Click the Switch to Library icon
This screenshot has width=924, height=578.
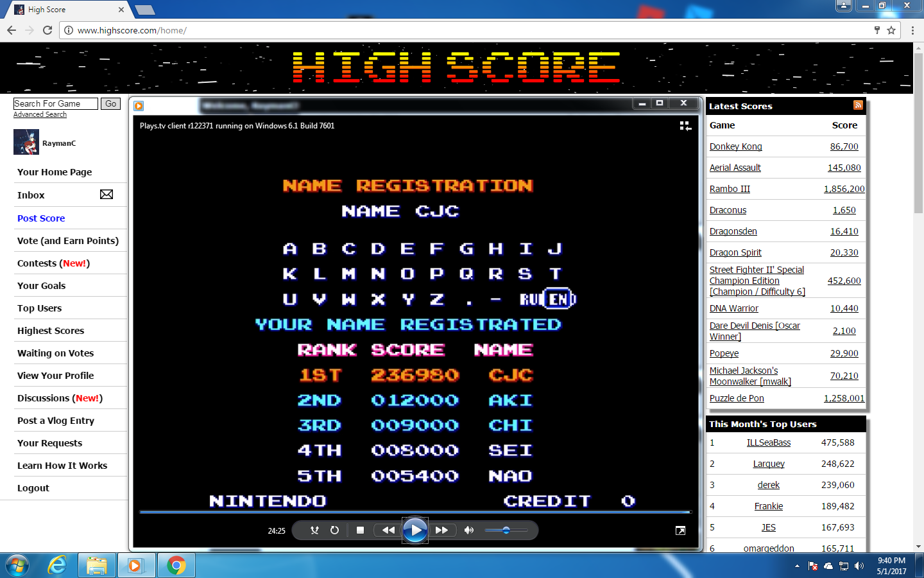[685, 126]
